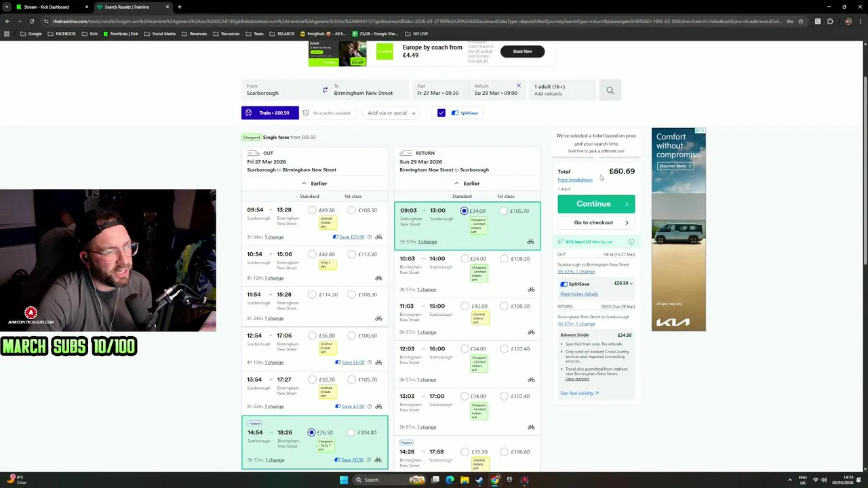Open Steam from the taskbar
This screenshot has height=488, width=868.
479,480
